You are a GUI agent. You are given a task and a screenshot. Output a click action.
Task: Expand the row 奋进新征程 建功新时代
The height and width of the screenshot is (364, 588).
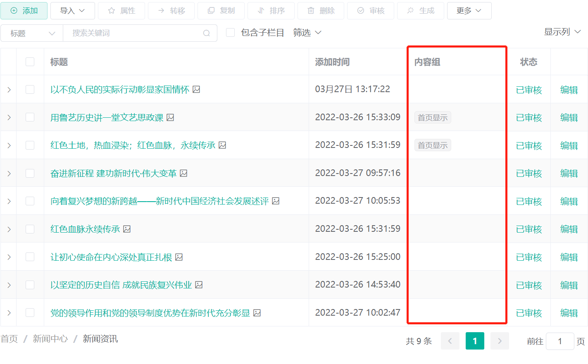pos(9,174)
